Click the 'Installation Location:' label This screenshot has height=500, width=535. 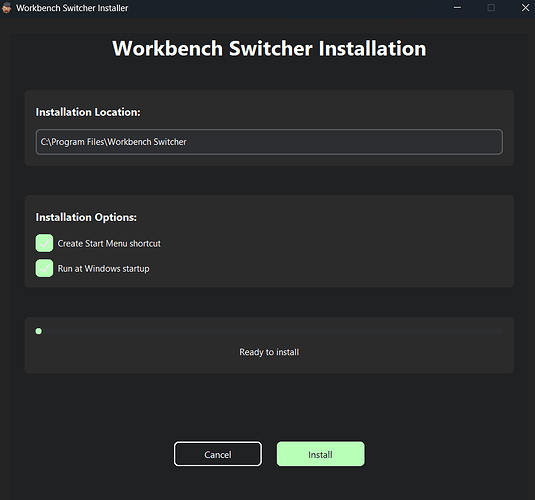pos(88,112)
